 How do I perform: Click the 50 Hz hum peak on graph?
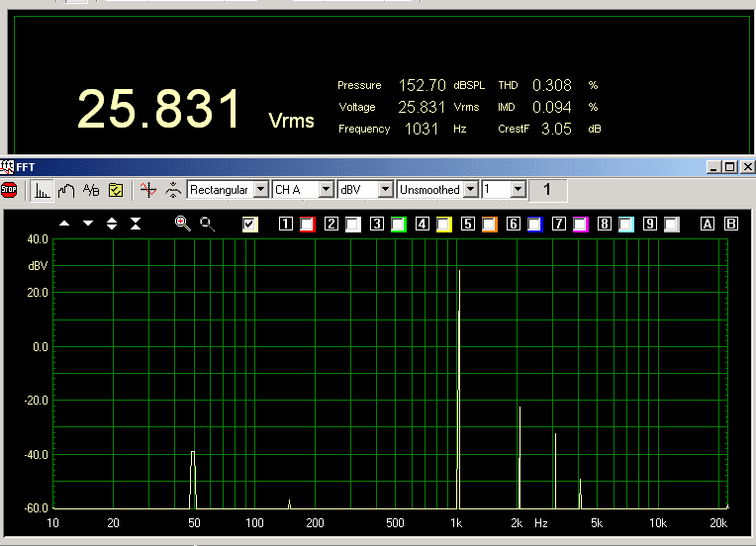[193, 480]
